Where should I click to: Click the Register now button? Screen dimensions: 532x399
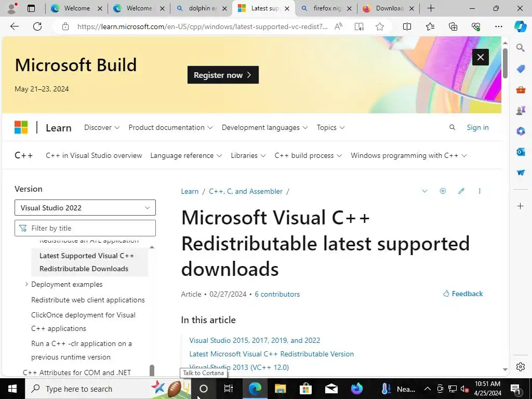223,75
